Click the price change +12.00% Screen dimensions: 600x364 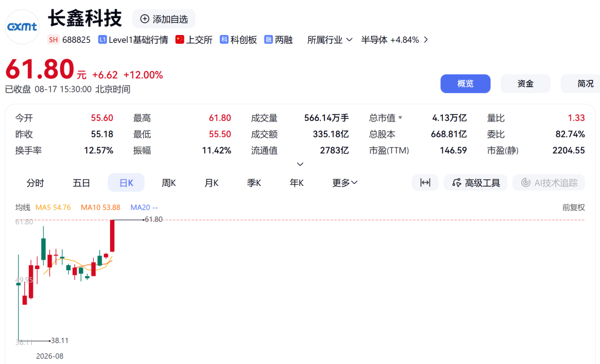pyautogui.click(x=143, y=75)
